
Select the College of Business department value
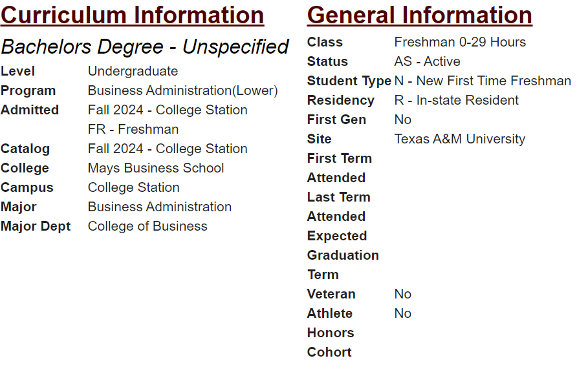click(x=147, y=226)
